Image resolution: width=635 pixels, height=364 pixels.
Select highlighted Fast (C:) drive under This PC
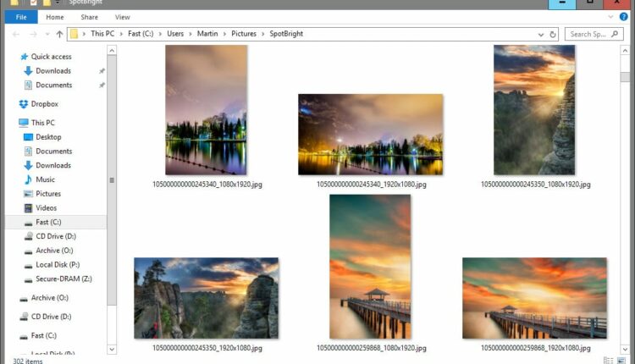click(56, 222)
